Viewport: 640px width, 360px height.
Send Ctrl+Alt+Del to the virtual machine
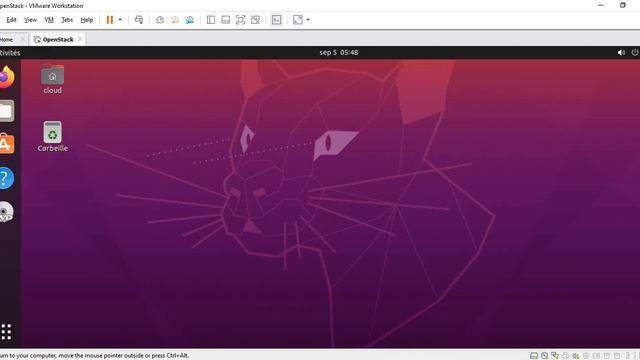[x=139, y=20]
